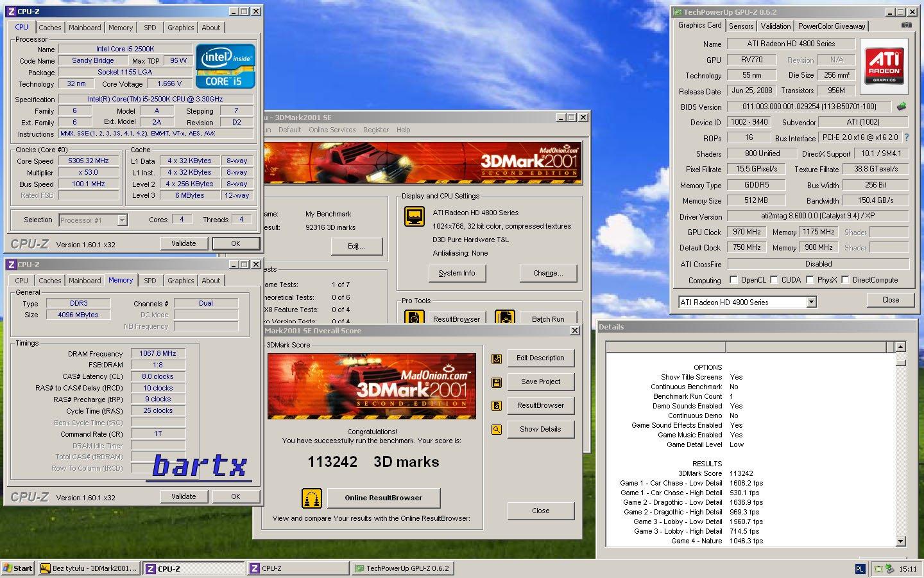The width and height of the screenshot is (924, 578).
Task: Click the DRAM Frequency 1067.8 MHz value
Action: (x=158, y=353)
